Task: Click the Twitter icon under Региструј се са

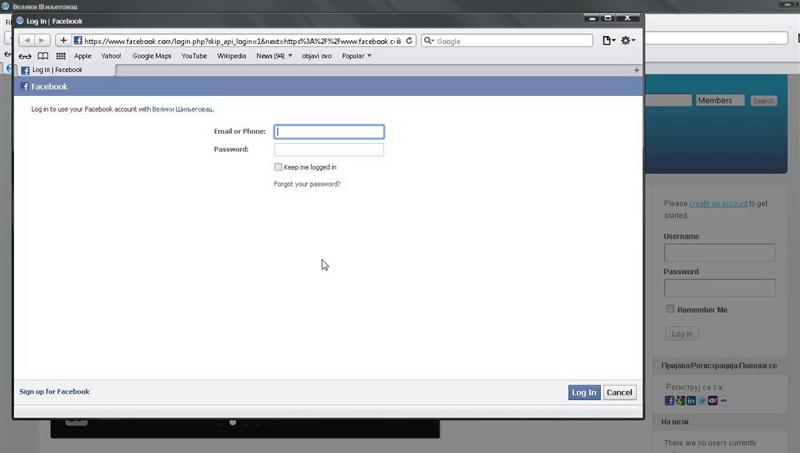Action: (x=702, y=400)
